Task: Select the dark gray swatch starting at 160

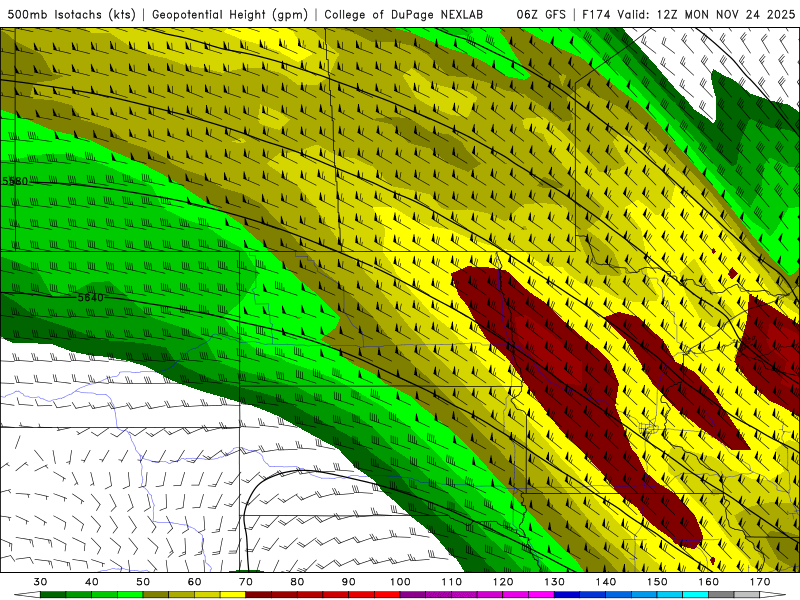Action: pos(721,595)
